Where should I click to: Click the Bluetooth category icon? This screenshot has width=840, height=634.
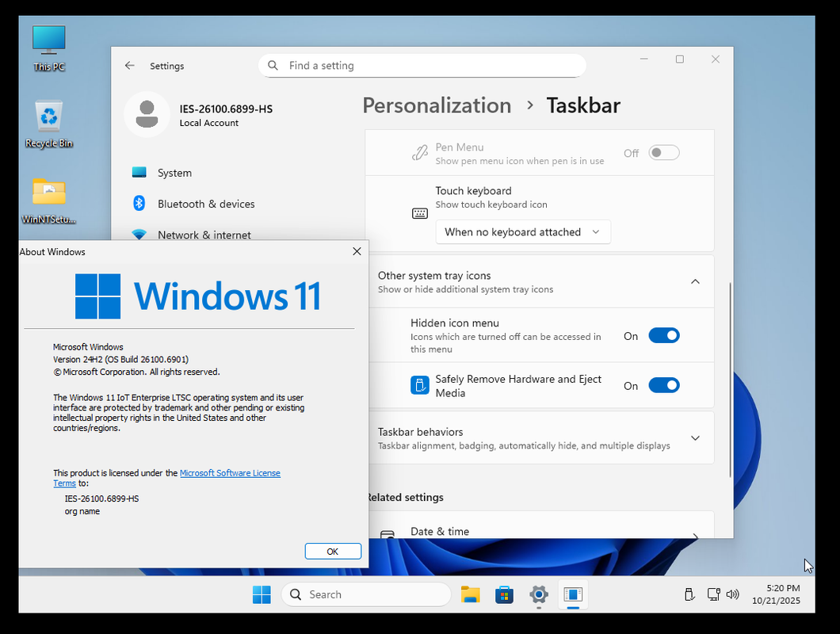(x=139, y=203)
